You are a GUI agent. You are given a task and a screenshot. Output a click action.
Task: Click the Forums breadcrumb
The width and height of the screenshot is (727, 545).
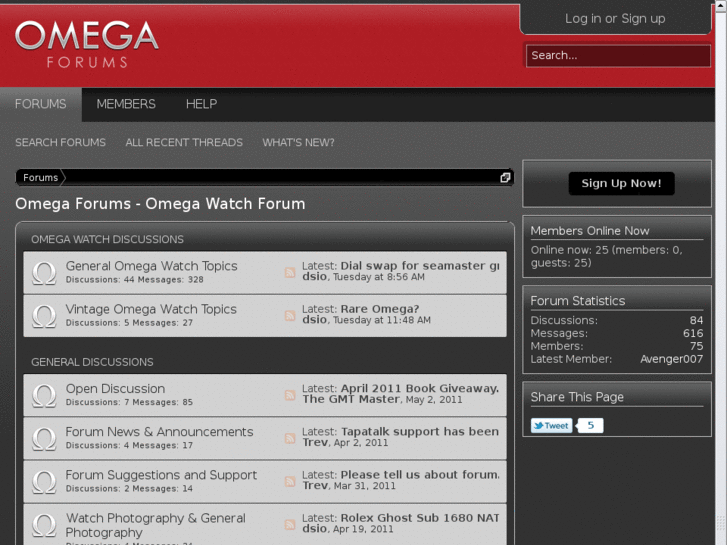pos(40,178)
